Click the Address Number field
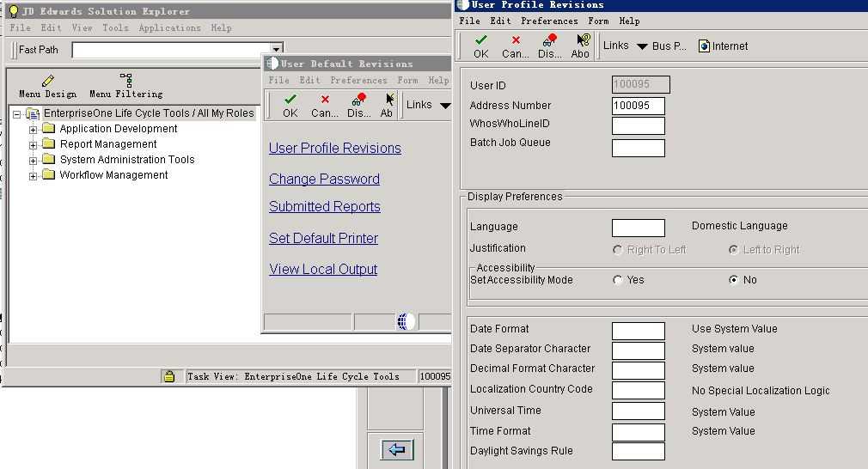This screenshot has width=868, height=469. (639, 106)
